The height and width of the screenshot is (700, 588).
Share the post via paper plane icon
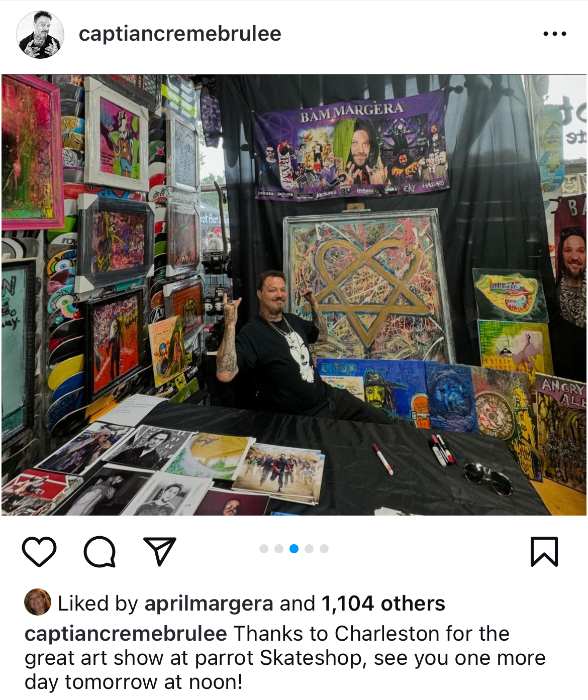point(159,551)
